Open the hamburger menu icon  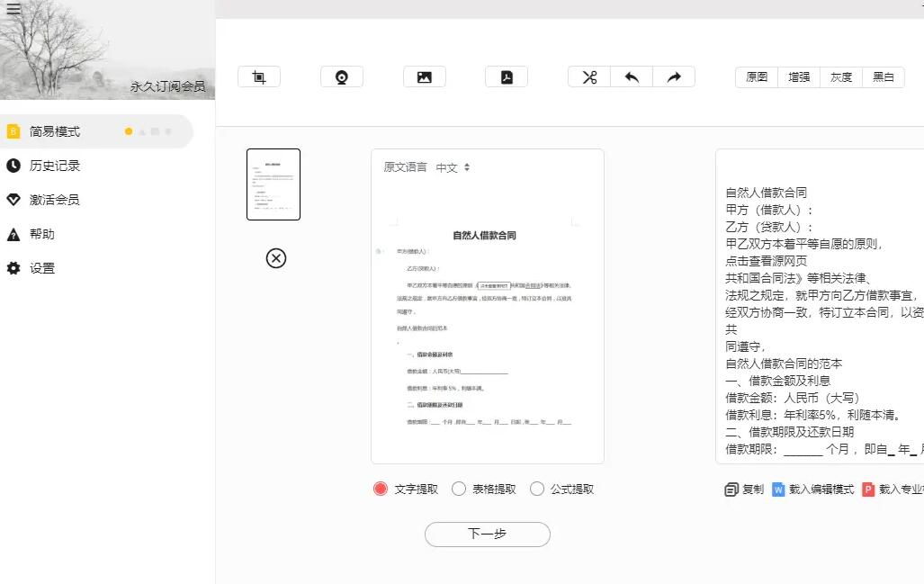[x=13, y=8]
